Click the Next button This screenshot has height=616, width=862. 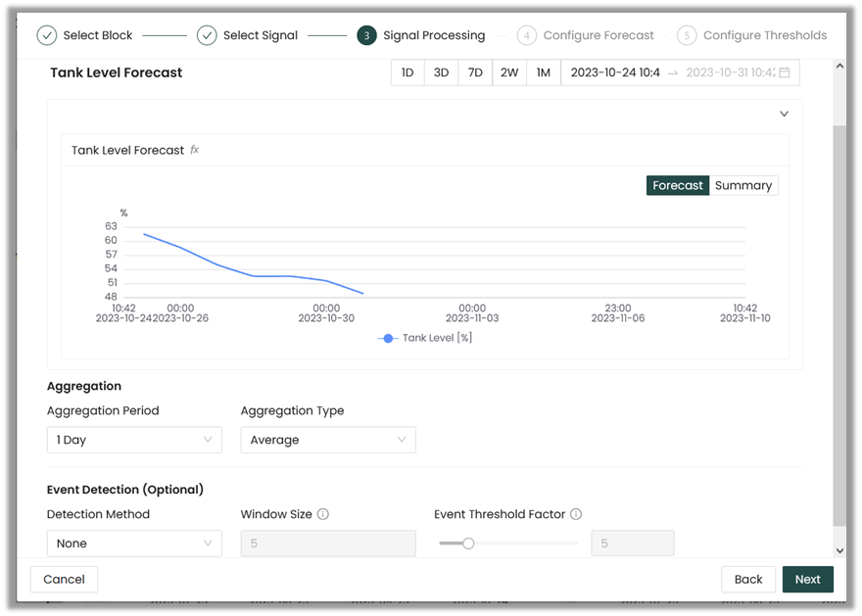point(807,579)
